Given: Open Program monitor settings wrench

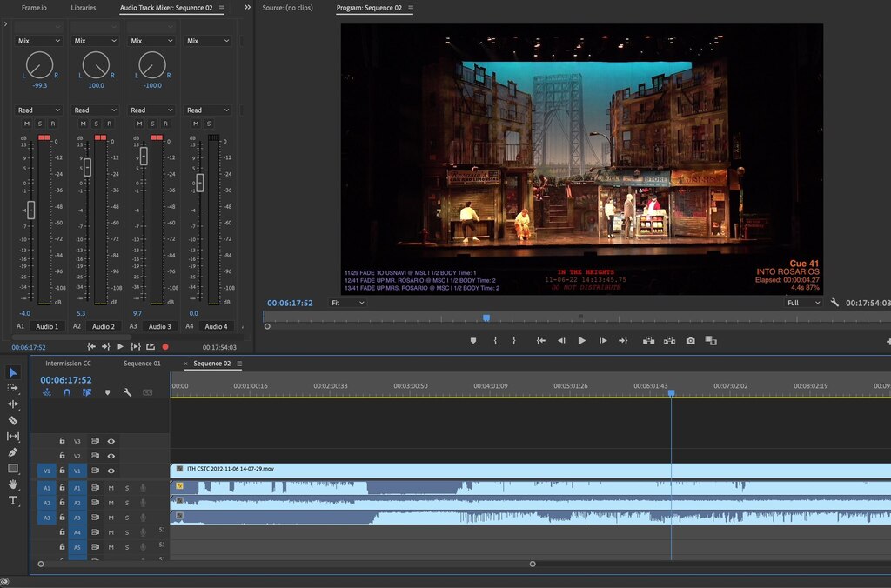Looking at the screenshot, I should pos(834,303).
